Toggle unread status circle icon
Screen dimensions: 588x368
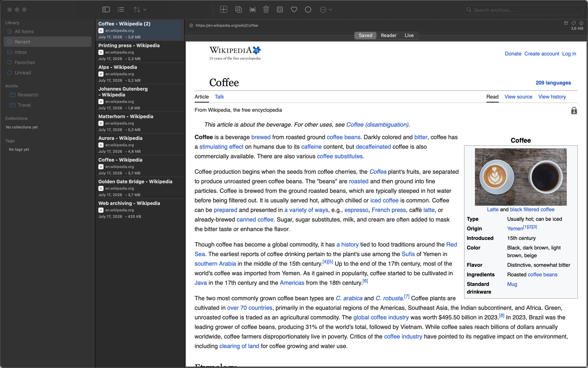[x=308, y=10]
